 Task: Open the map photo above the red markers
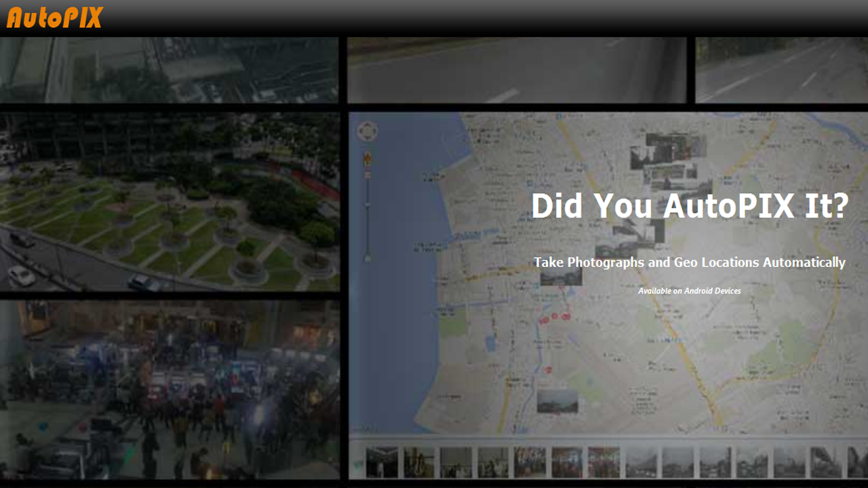click(561, 275)
